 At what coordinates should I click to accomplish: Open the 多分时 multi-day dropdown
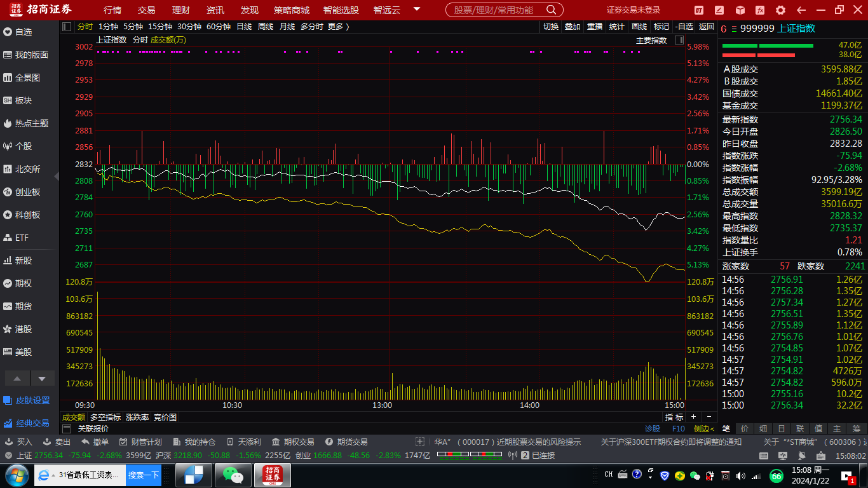pyautogui.click(x=312, y=26)
